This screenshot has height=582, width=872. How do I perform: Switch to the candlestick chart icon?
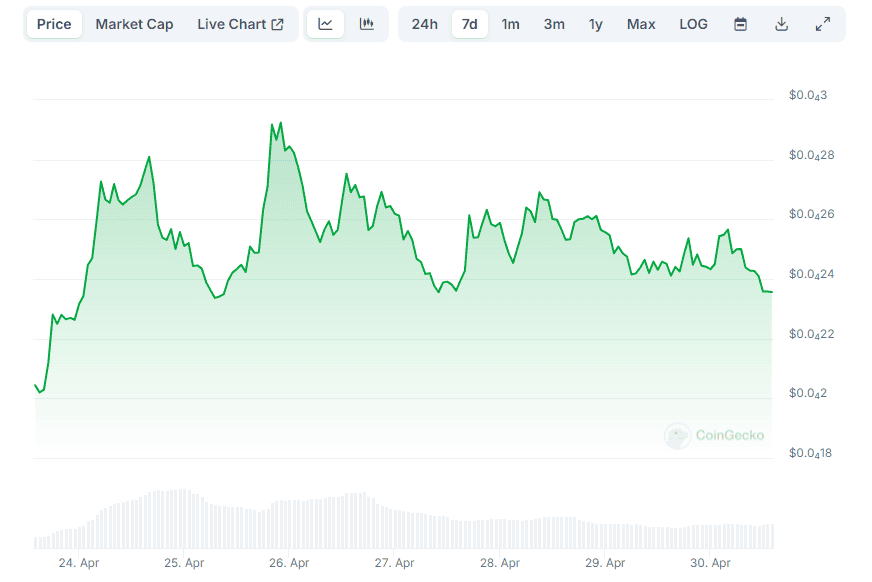coord(366,24)
